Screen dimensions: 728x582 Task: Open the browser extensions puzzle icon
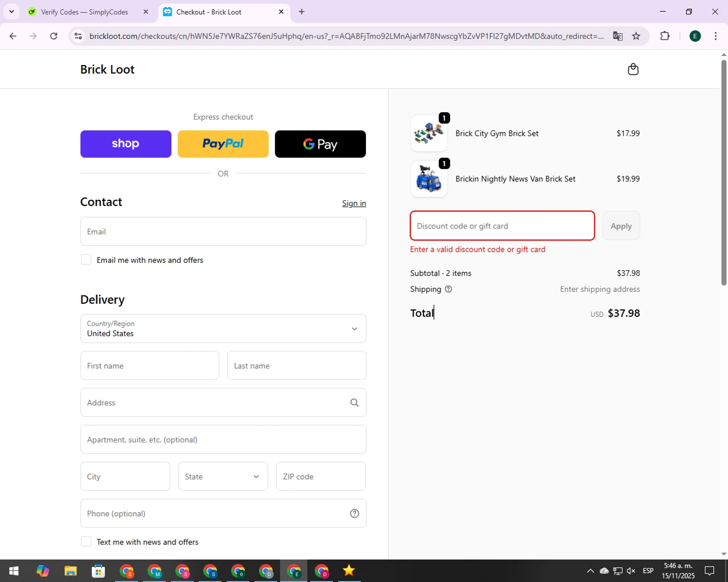tap(665, 36)
